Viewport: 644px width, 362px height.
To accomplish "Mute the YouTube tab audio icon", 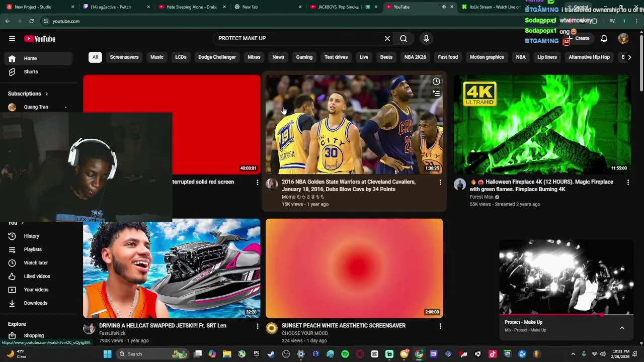I will tap(443, 7).
